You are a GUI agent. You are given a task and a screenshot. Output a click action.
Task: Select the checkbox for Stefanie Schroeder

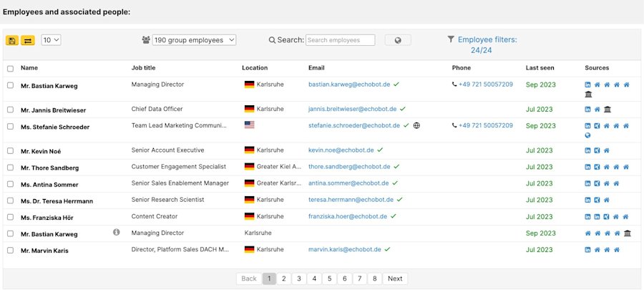[10, 127]
